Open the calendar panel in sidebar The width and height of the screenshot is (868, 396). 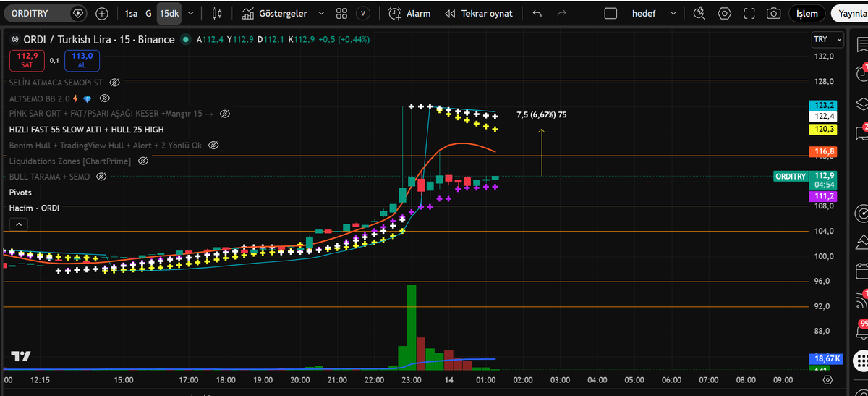(861, 270)
